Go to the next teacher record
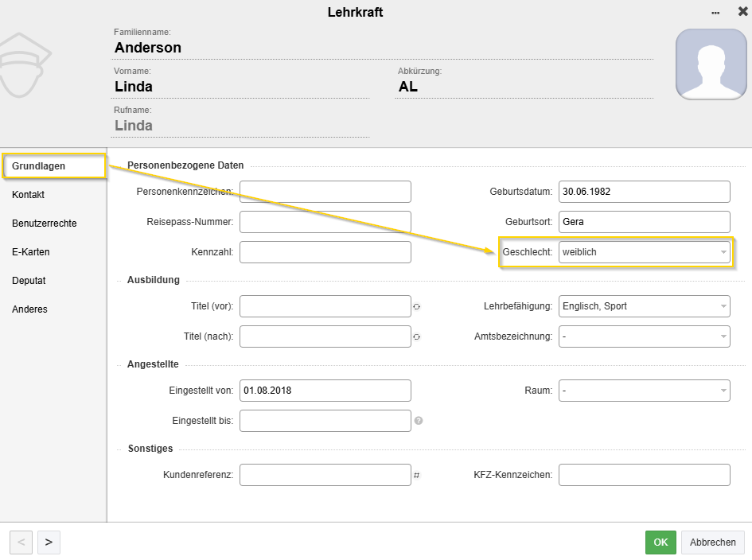The image size is (752, 560). 49,542
